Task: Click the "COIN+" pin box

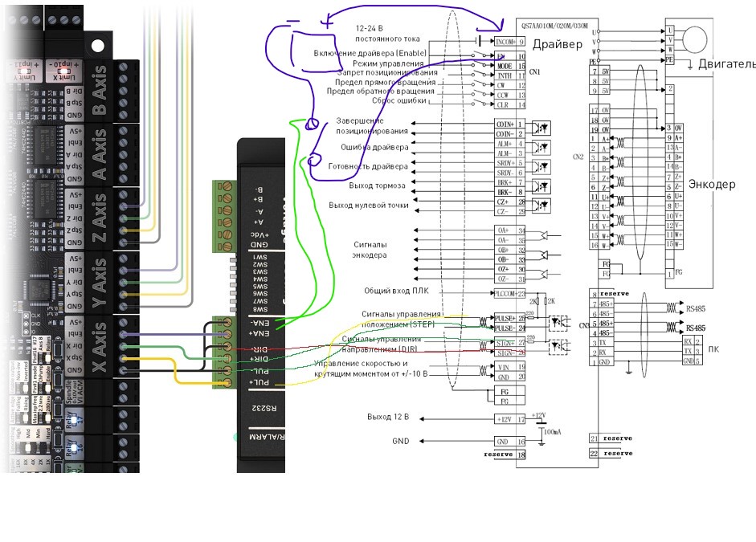Action: (x=509, y=124)
